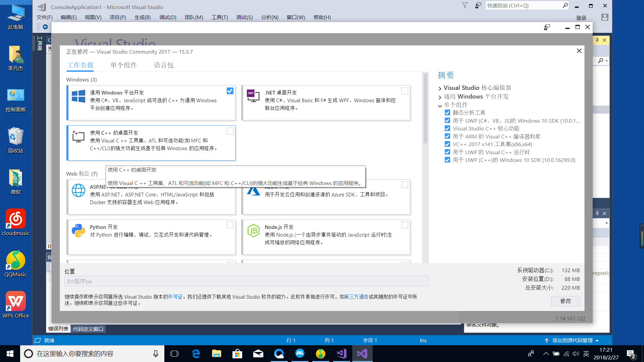This screenshot has height=362, width=644.
Task: Switch to the 错误列表 bottom tab
Action: point(58,329)
